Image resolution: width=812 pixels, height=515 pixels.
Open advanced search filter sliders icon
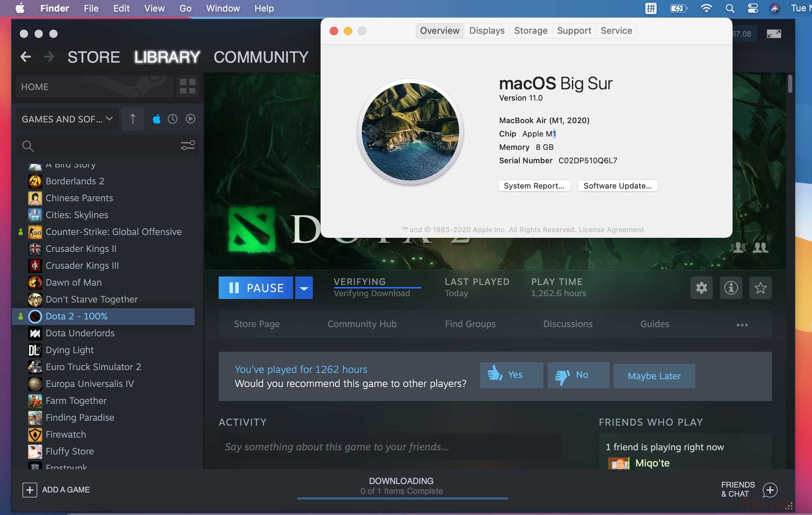187,145
